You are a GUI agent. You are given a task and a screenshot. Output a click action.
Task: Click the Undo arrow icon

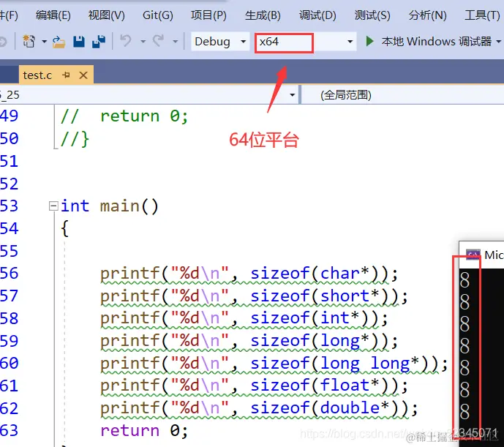(x=125, y=41)
